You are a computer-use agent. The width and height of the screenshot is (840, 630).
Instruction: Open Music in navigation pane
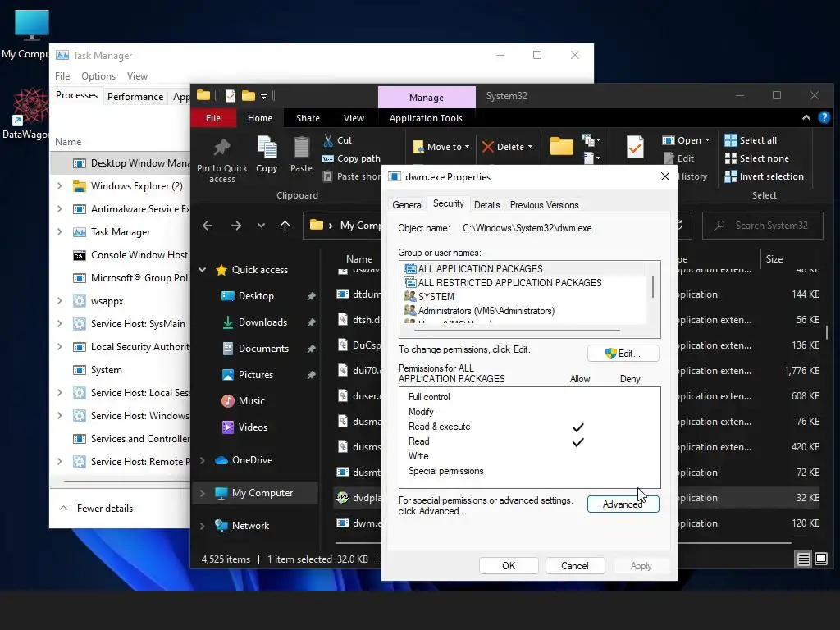(x=251, y=401)
